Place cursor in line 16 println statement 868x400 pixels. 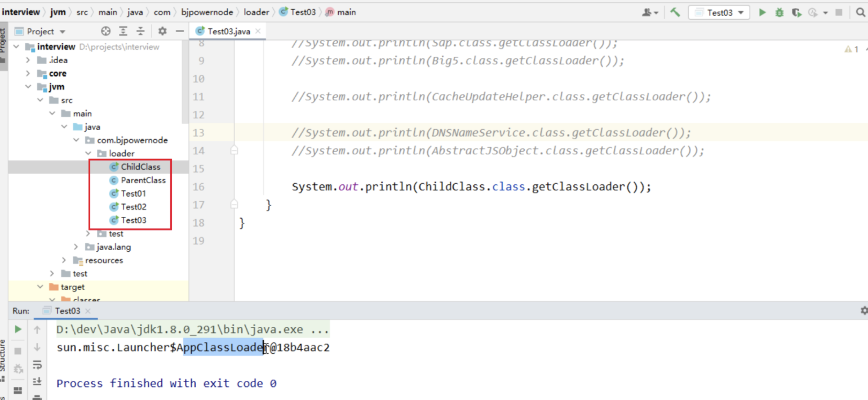471,186
